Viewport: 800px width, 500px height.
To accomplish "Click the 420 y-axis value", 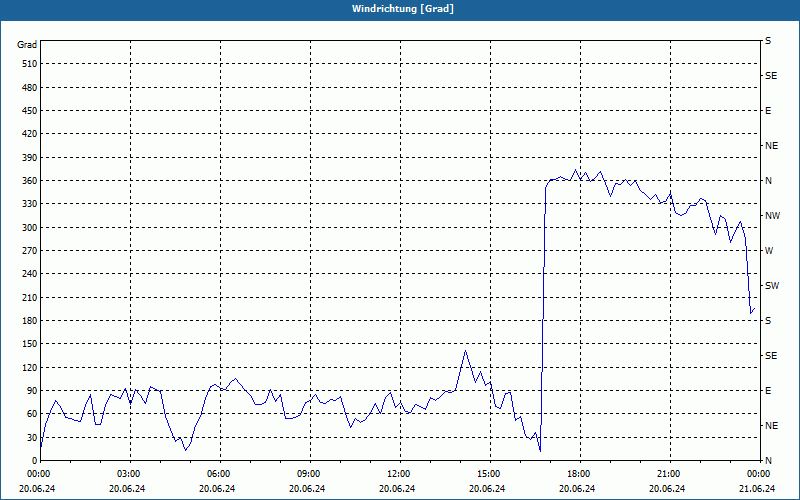I will point(30,134).
